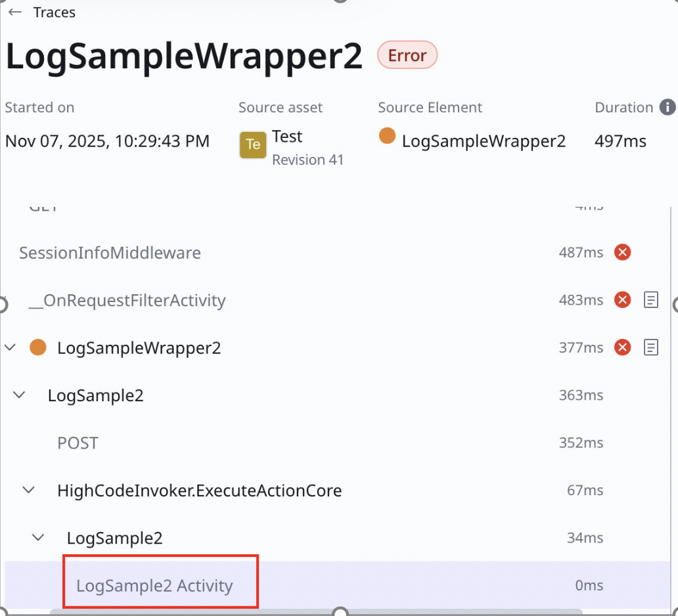Click the orange source element dot
Viewport: 678px width, 616px height.
coord(387,136)
